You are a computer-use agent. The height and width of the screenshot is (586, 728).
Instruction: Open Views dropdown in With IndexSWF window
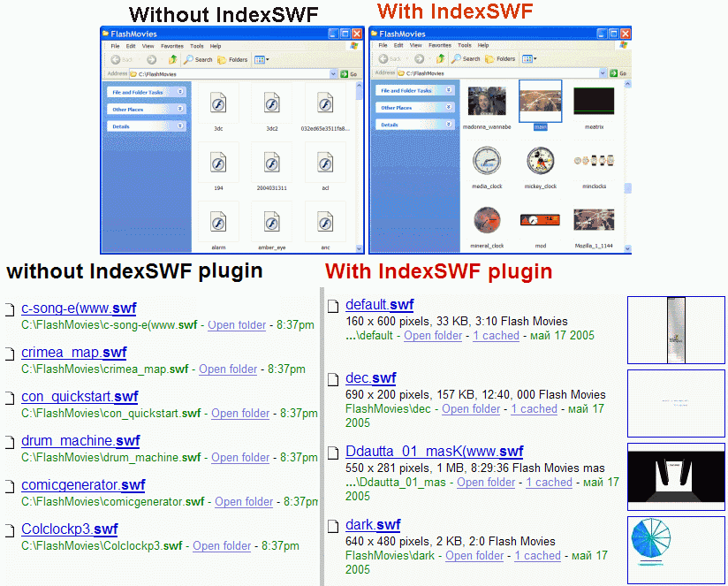pyautogui.click(x=529, y=58)
